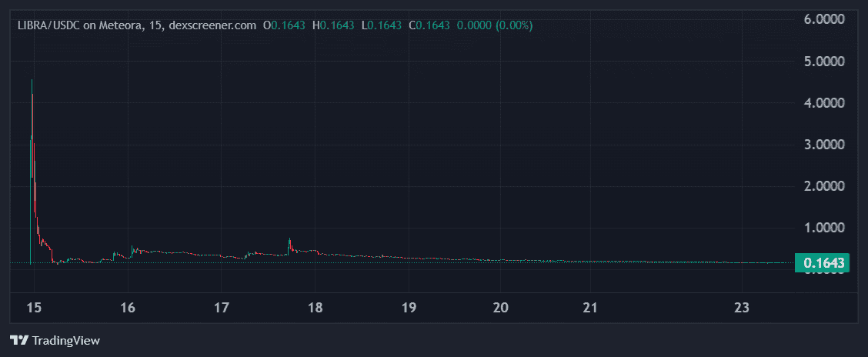Click the 2.0000 price axis label
The image size is (868, 357).
(x=824, y=186)
